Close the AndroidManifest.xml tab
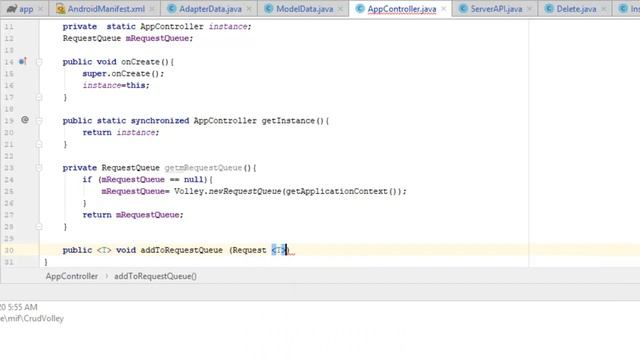640x360 pixels. [152, 9]
